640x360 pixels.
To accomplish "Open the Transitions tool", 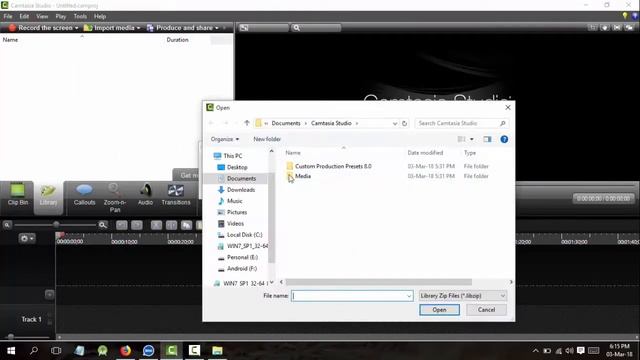I will (176, 194).
